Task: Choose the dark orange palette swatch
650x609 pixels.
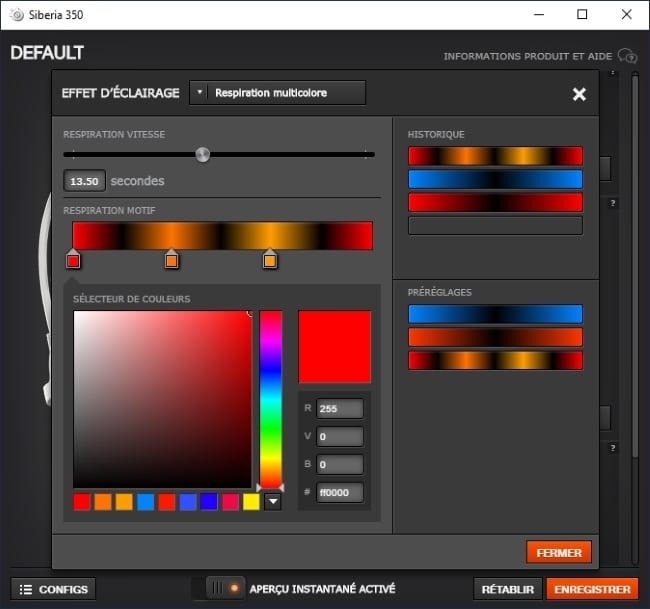Action: click(x=103, y=502)
